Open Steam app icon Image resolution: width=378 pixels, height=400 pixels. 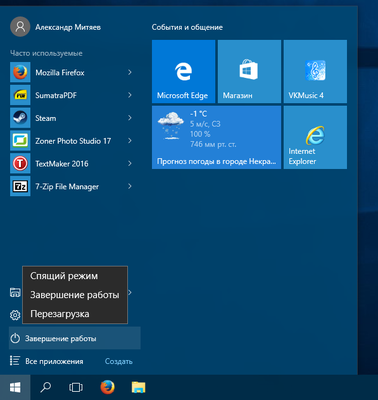pos(20,118)
